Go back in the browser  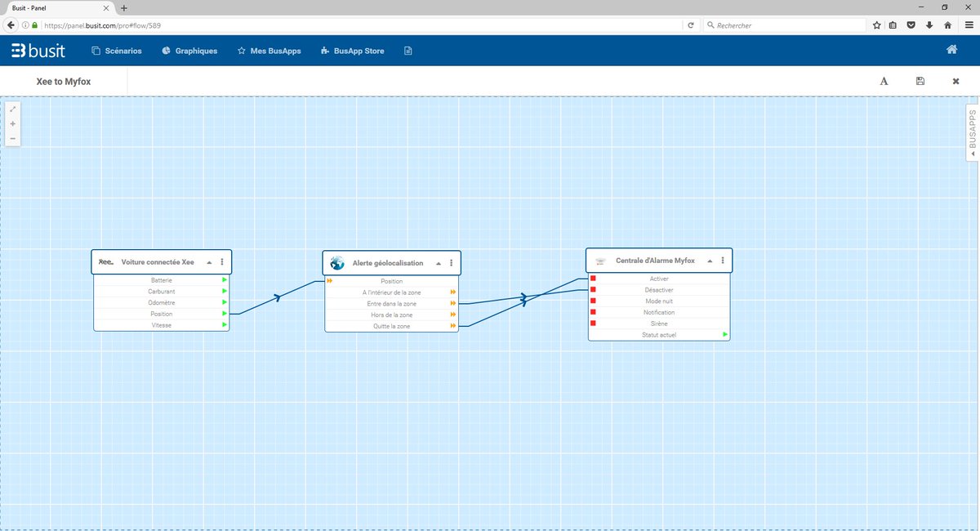(11, 25)
